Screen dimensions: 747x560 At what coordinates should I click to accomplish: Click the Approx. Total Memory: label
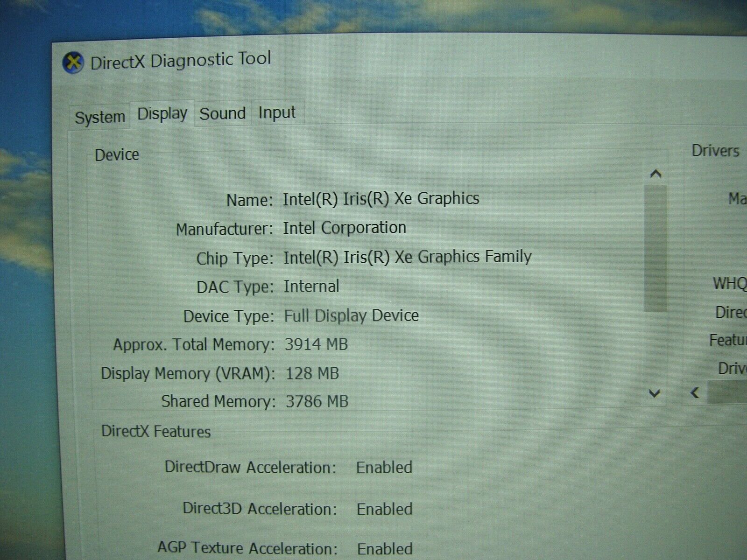[x=194, y=345]
